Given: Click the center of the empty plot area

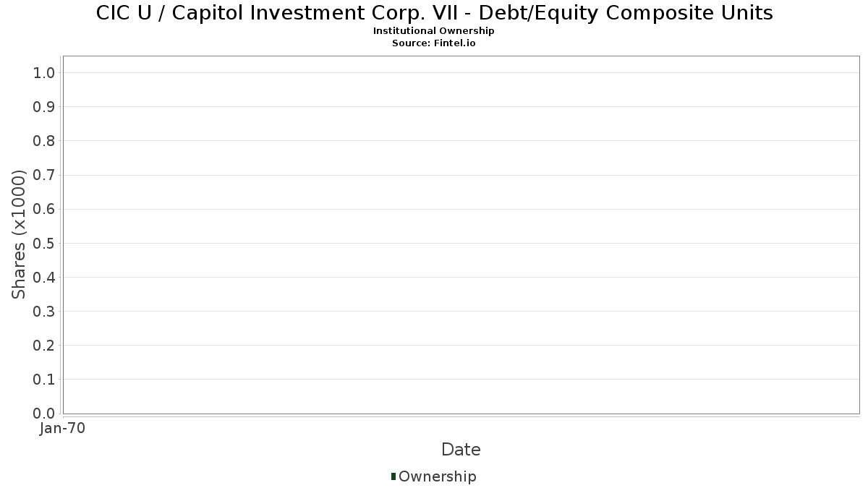Looking at the screenshot, I should point(461,235).
